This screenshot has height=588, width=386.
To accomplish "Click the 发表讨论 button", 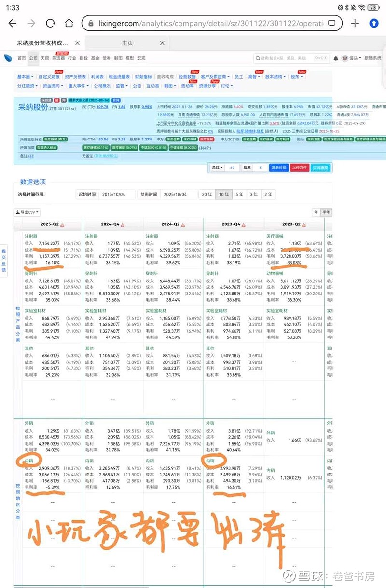I will click(x=278, y=168).
